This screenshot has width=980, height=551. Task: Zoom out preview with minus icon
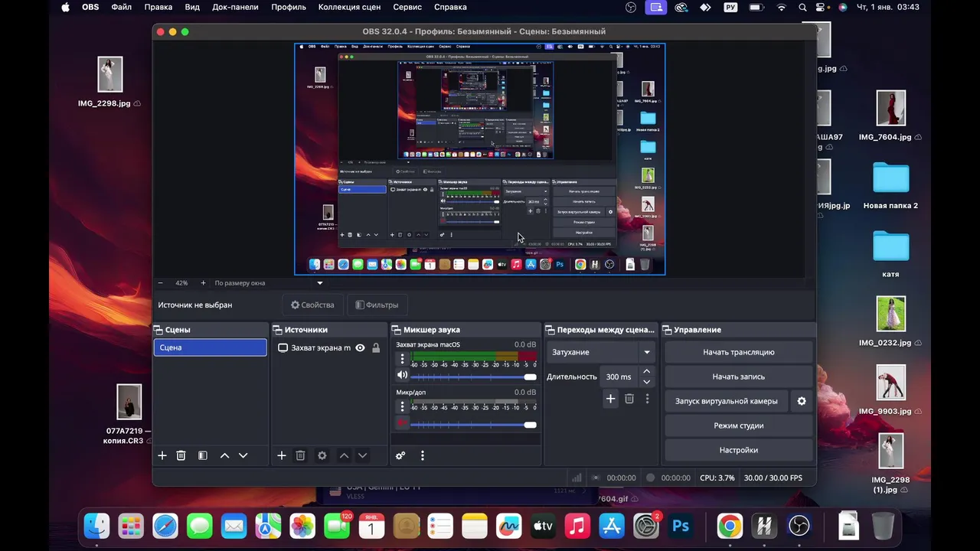point(160,283)
